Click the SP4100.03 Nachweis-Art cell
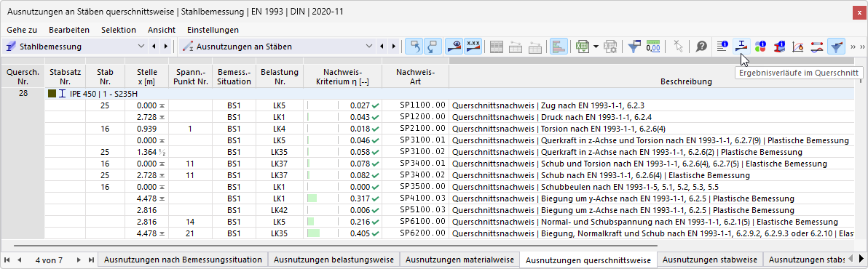Screen dimensions: 868x269 [x=415, y=198]
